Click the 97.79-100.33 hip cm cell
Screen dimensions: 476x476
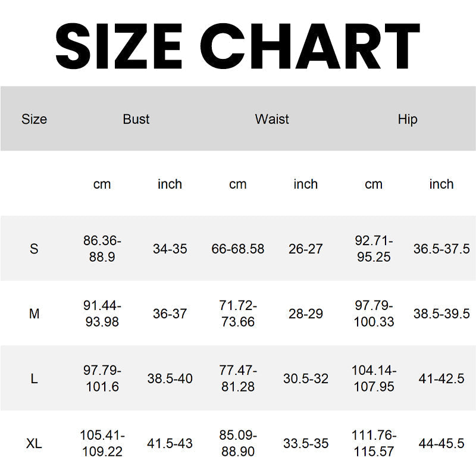[374, 314]
